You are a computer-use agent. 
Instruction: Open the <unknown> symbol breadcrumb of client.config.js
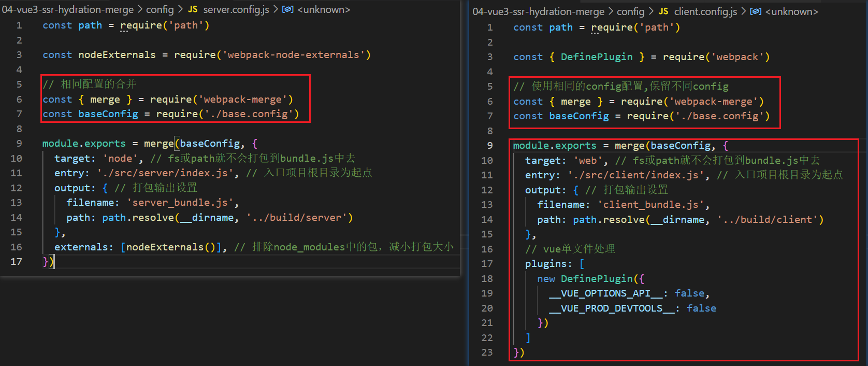(x=792, y=11)
